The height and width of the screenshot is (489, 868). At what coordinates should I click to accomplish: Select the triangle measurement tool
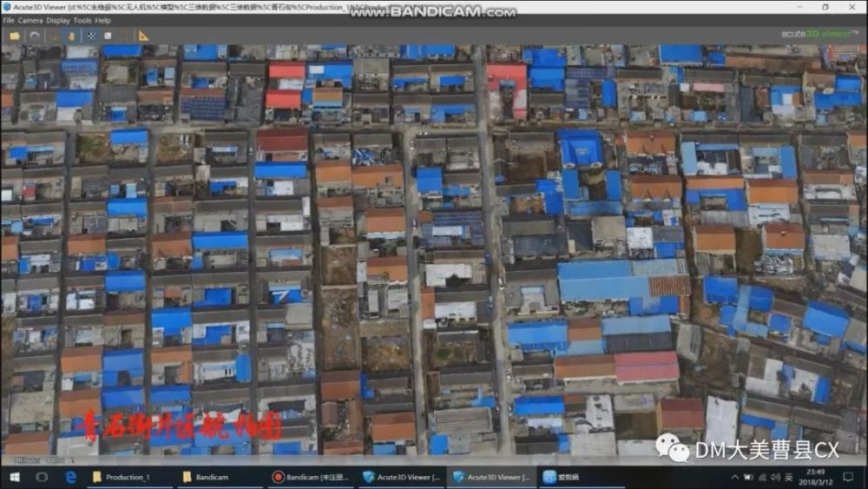(143, 36)
